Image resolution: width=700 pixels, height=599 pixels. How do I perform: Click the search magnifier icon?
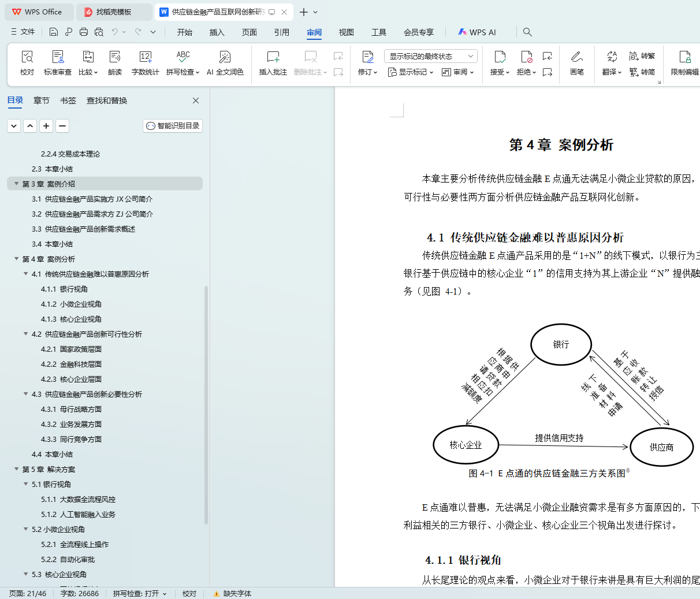527,32
